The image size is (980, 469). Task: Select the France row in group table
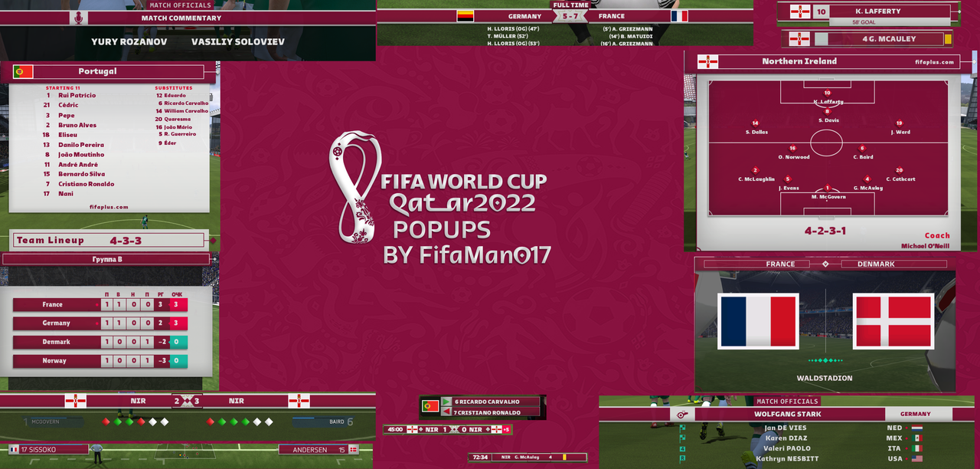(x=100, y=305)
